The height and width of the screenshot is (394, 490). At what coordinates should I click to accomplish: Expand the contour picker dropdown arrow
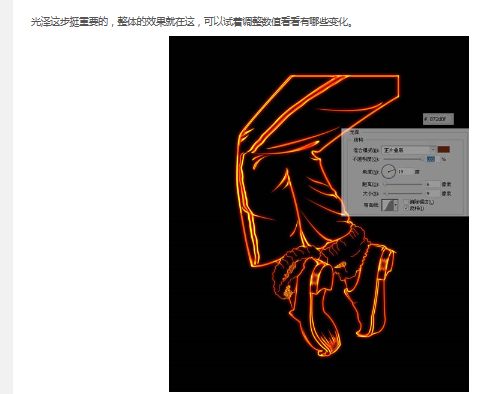pos(396,205)
